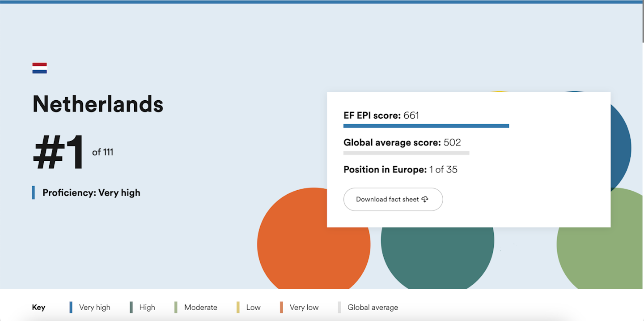This screenshot has width=644, height=321.
Task: Click the Netherlands flag icon
Action: [39, 68]
